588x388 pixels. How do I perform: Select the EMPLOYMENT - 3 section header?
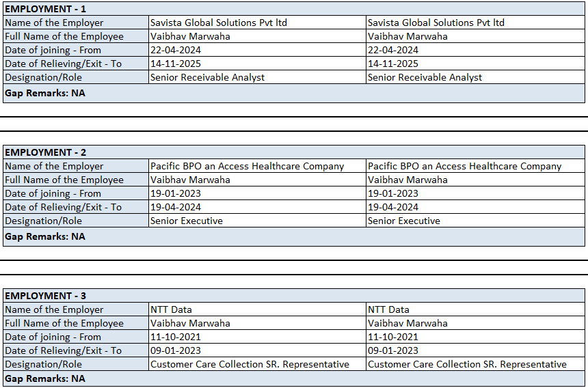pos(293,296)
